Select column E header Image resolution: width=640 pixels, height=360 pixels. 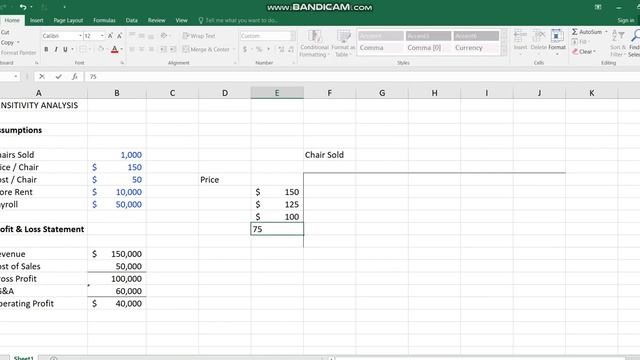tap(277, 93)
